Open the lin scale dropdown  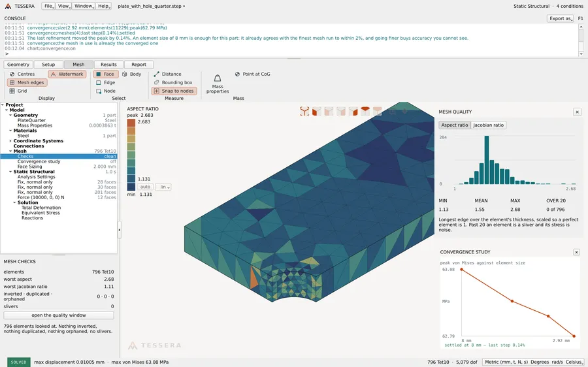(x=163, y=187)
